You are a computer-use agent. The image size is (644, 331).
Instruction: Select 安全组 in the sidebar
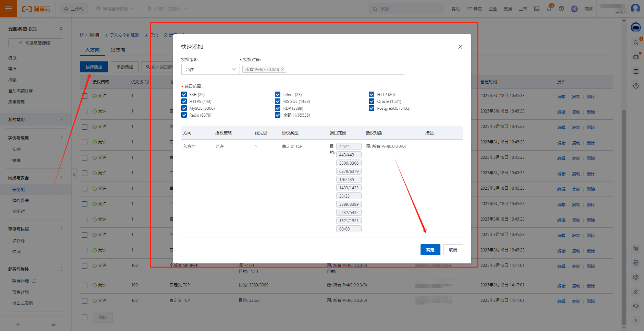pos(19,189)
